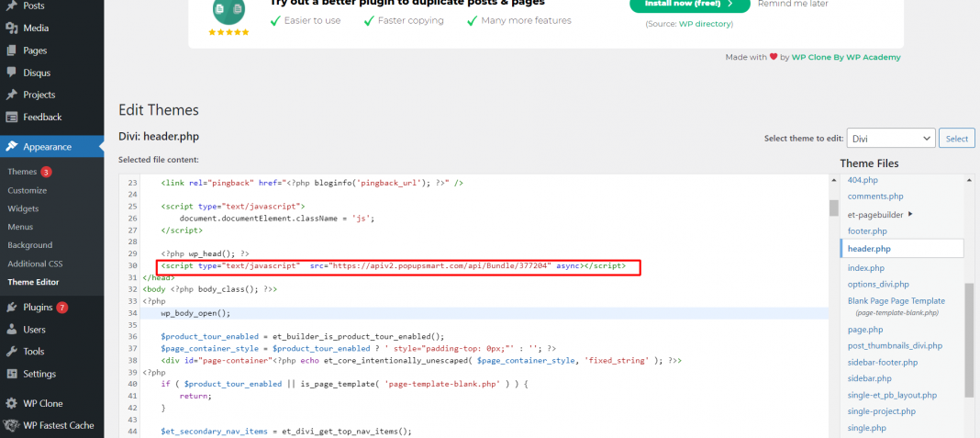Click the code editor scroll up arrow
This screenshot has height=438, width=980.
click(x=834, y=180)
